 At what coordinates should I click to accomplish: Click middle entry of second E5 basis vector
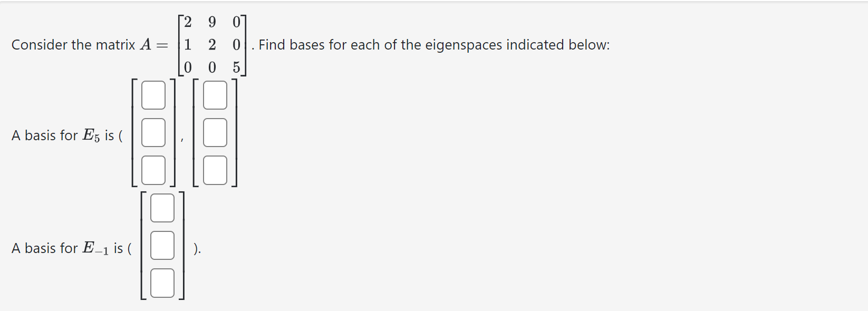pyautogui.click(x=214, y=133)
